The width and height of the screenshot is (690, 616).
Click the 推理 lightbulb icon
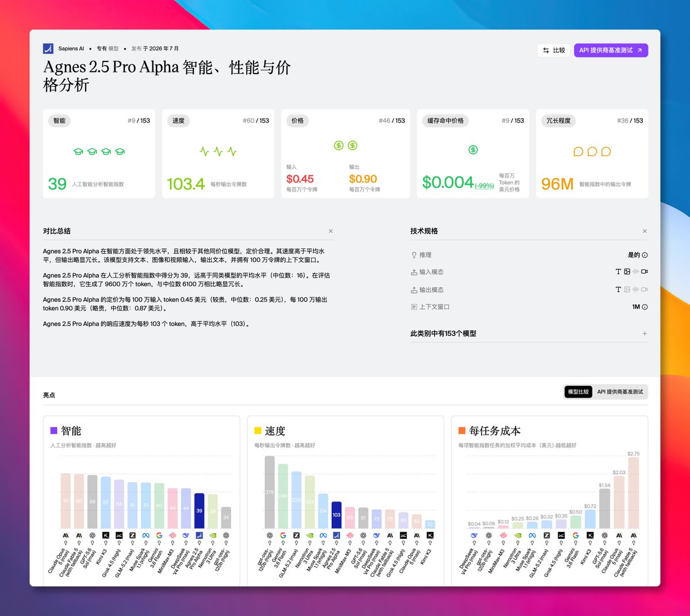tap(414, 255)
